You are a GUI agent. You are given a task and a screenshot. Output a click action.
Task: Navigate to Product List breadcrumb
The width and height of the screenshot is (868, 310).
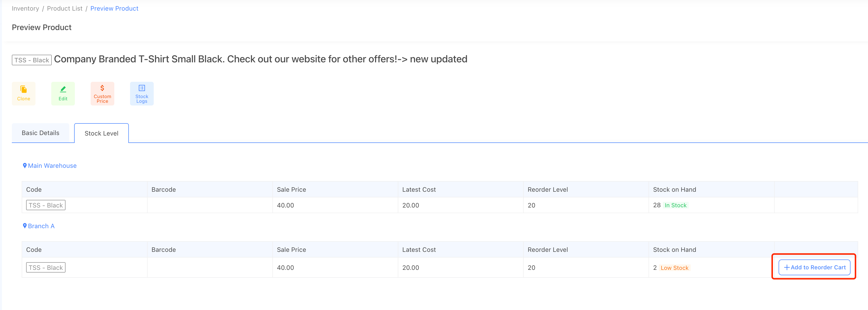coord(65,8)
